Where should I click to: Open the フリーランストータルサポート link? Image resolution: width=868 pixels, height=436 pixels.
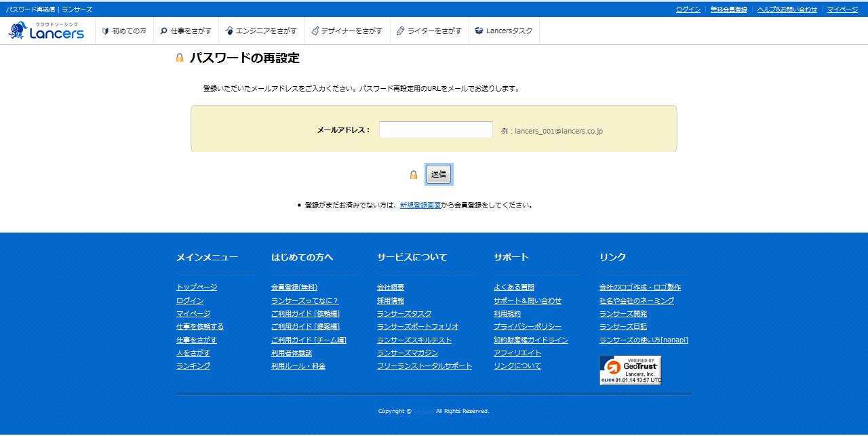[425, 366]
